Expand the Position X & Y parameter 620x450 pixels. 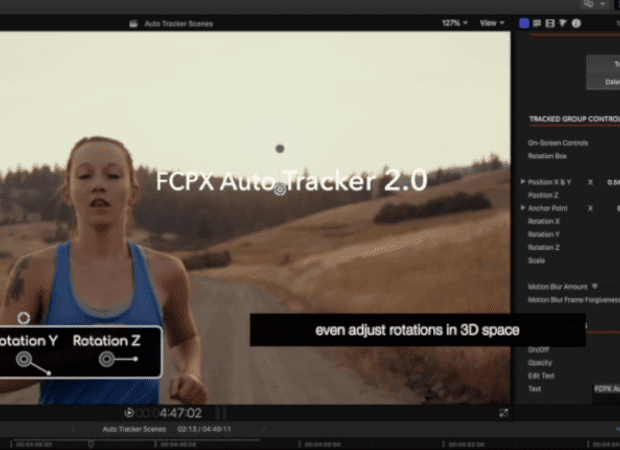point(523,182)
